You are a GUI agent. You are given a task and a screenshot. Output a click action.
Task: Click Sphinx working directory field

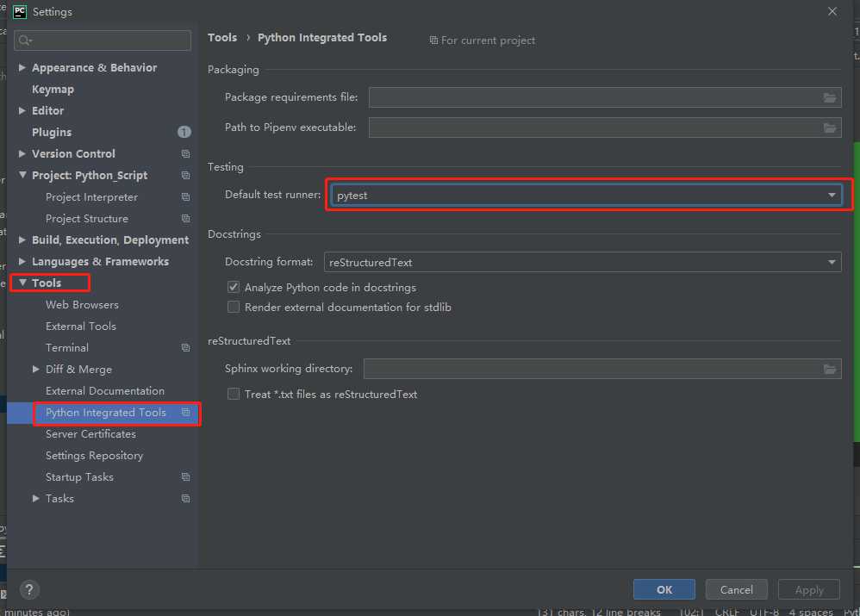click(602, 369)
